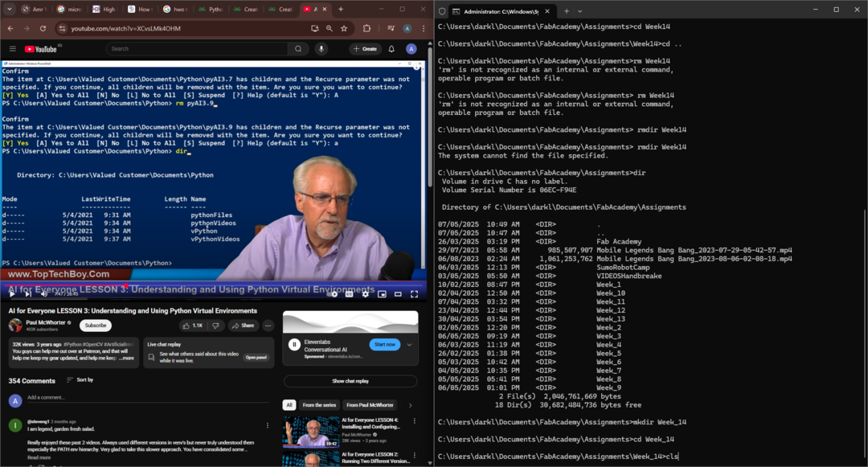Screen dimensions: 868x467
Task: Show chat replay
Action: [350, 381]
